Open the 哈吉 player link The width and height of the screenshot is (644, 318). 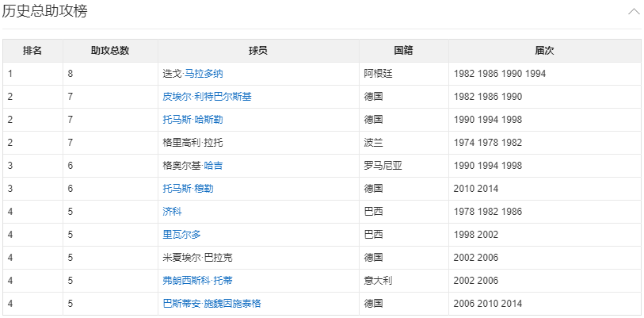click(213, 166)
